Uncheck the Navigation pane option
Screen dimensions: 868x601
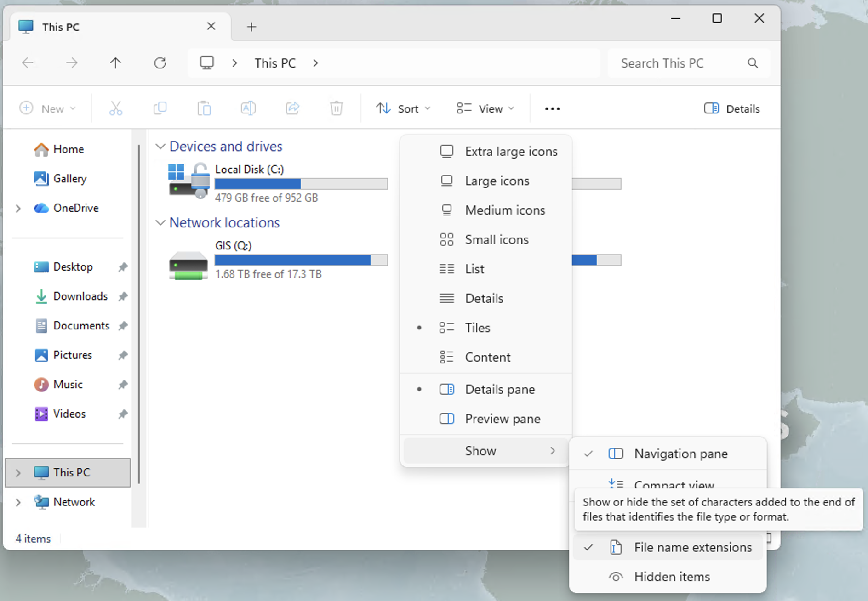point(680,454)
